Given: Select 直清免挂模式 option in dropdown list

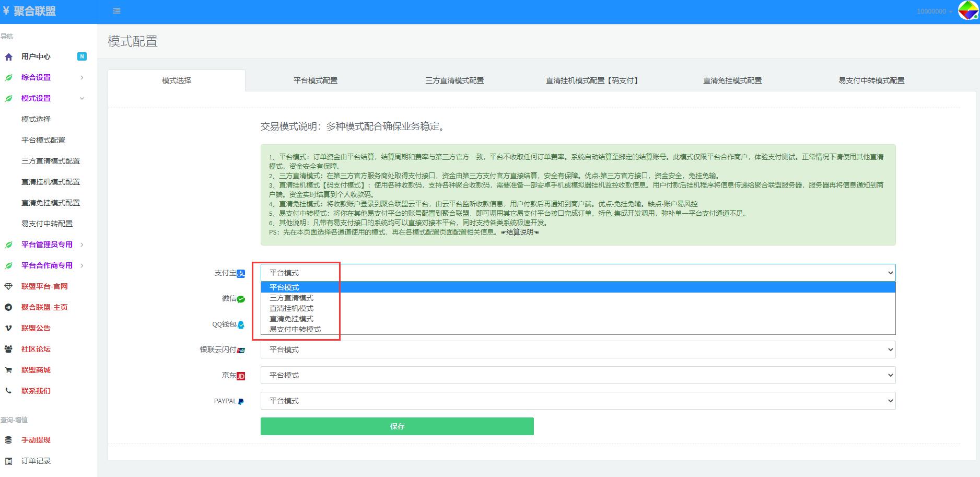Looking at the screenshot, I should (x=578, y=319).
